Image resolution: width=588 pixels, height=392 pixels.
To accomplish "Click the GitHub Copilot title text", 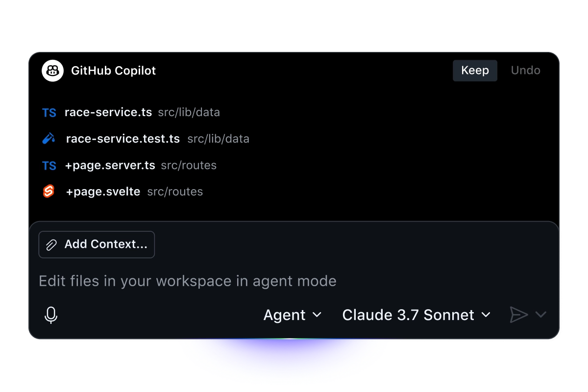I will [113, 71].
